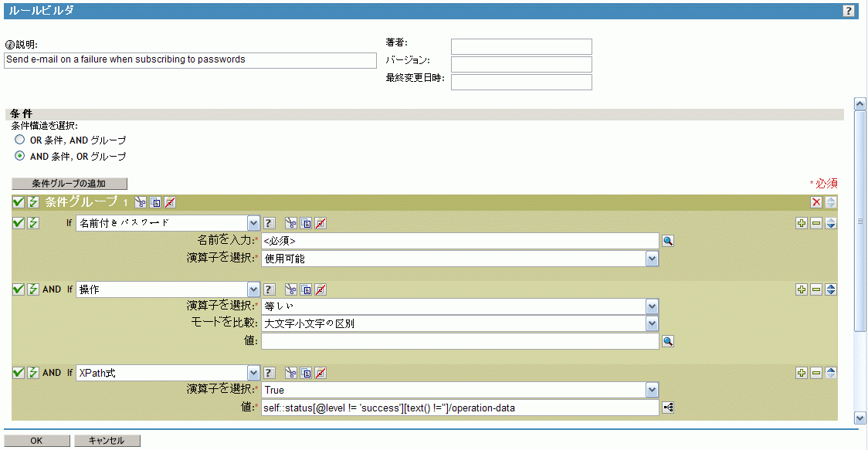
Task: Click the 条件グループの追加 button
Action: point(70,183)
